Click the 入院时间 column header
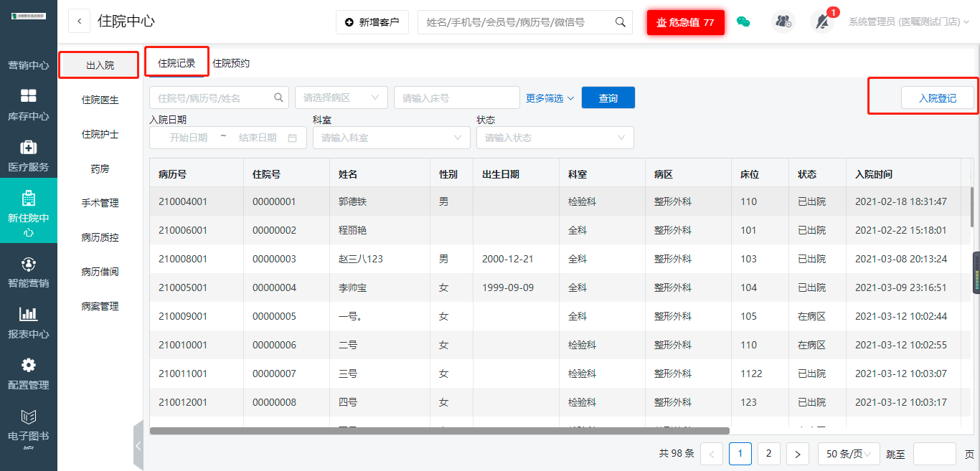Image resolution: width=980 pixels, height=471 pixels. coord(903,174)
